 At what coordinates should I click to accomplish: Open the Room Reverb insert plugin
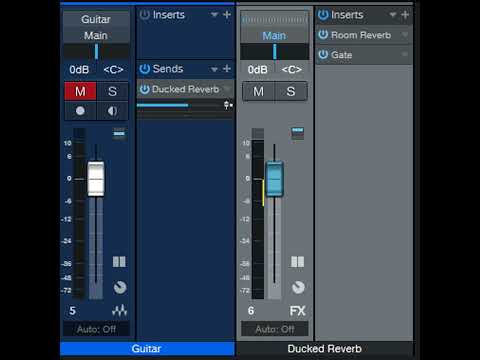click(x=361, y=35)
